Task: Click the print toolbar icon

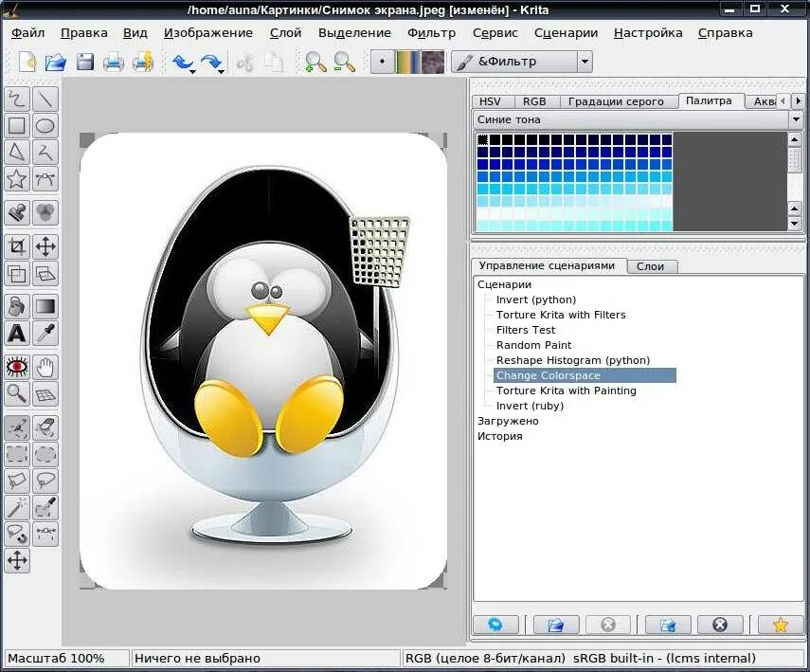Action: click(113, 62)
